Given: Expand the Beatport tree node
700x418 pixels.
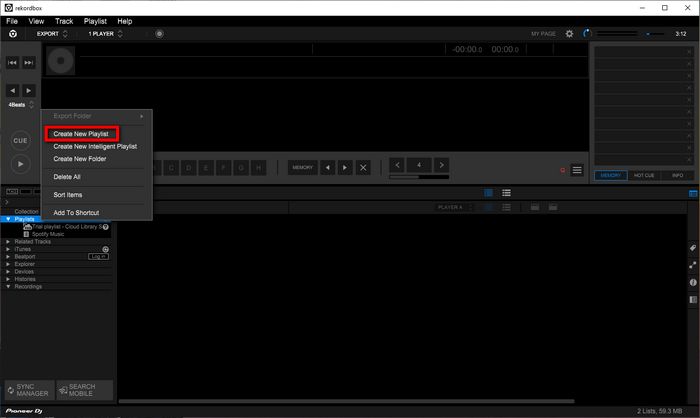Looking at the screenshot, I should [8, 257].
